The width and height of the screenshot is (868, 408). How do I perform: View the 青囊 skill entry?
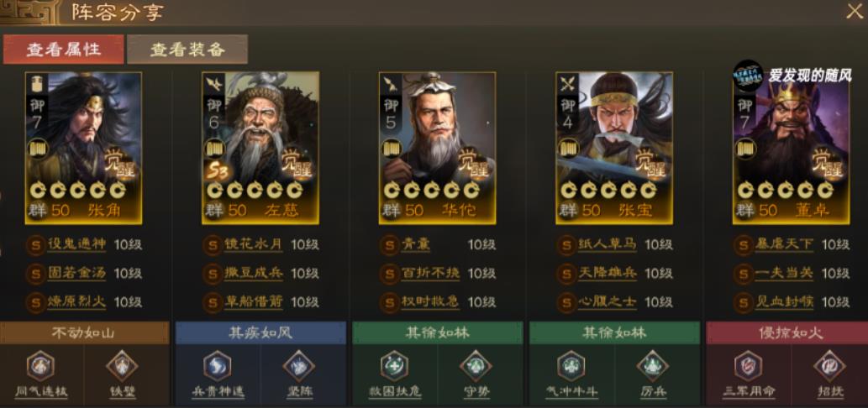pyautogui.click(x=416, y=244)
